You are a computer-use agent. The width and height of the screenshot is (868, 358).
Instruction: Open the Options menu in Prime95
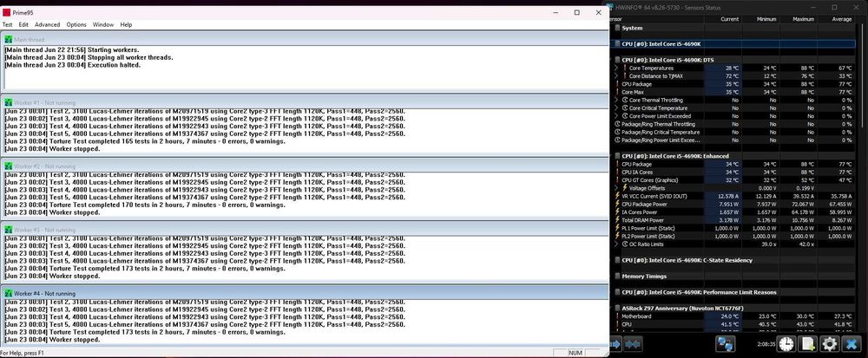click(x=76, y=25)
